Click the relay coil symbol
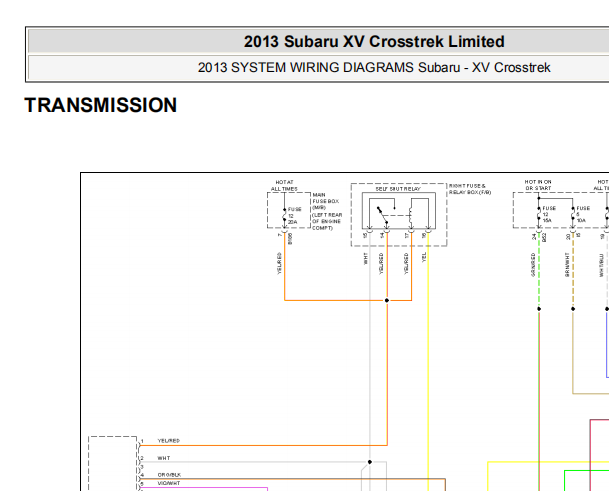Viewport: 609px width, 491px height. pos(411,216)
